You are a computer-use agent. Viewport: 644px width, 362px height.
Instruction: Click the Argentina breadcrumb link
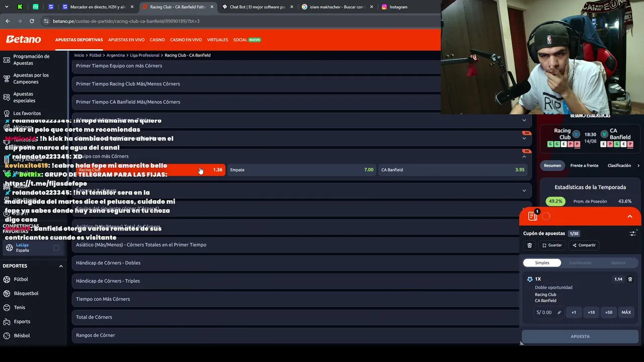tap(116, 55)
